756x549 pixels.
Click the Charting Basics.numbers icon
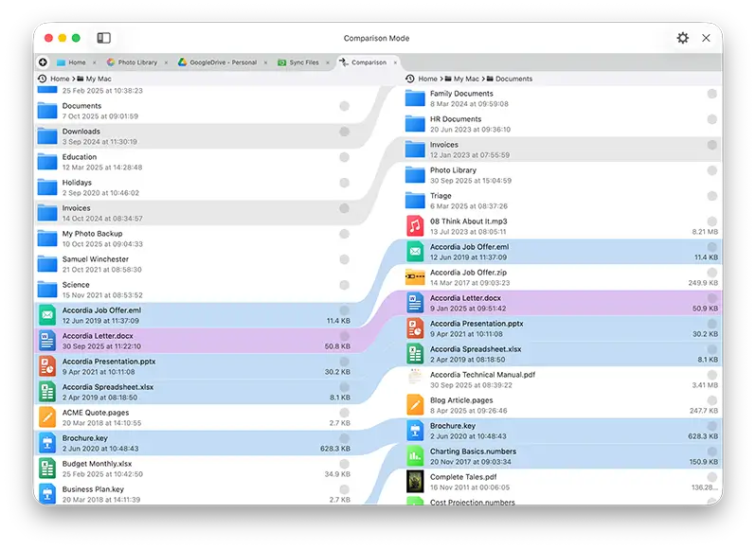415,456
